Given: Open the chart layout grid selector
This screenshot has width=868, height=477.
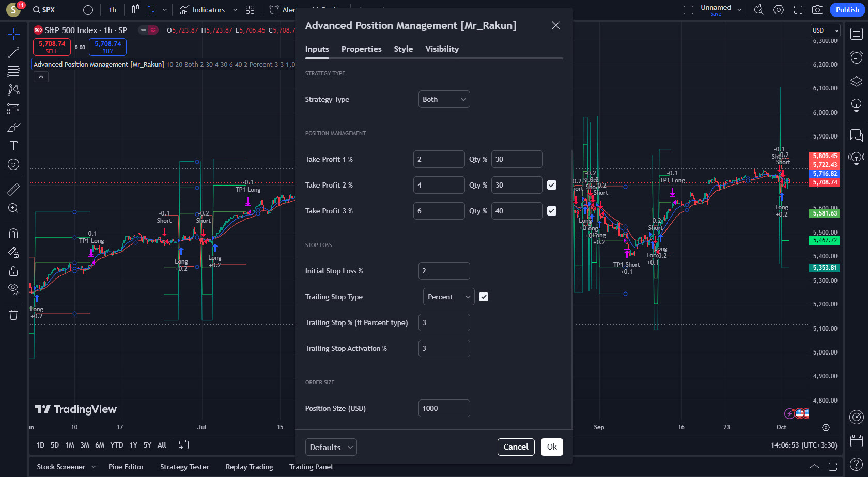Looking at the screenshot, I should pyautogui.click(x=250, y=10).
